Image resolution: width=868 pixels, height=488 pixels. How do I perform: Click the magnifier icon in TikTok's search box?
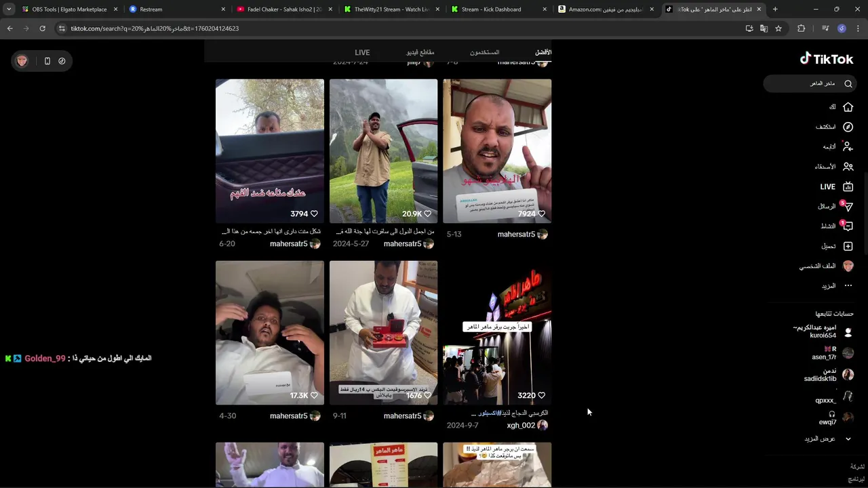point(848,83)
